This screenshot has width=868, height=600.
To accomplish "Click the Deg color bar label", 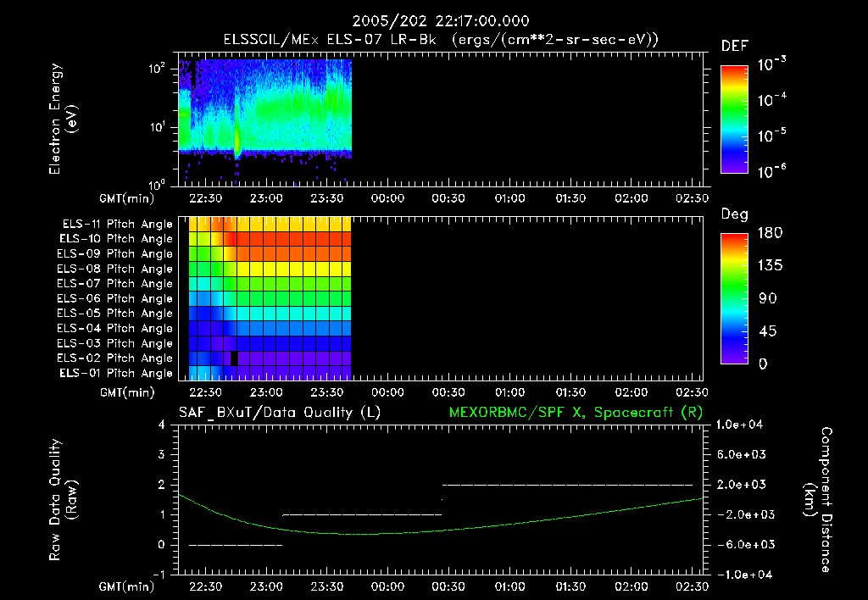I will [x=735, y=214].
